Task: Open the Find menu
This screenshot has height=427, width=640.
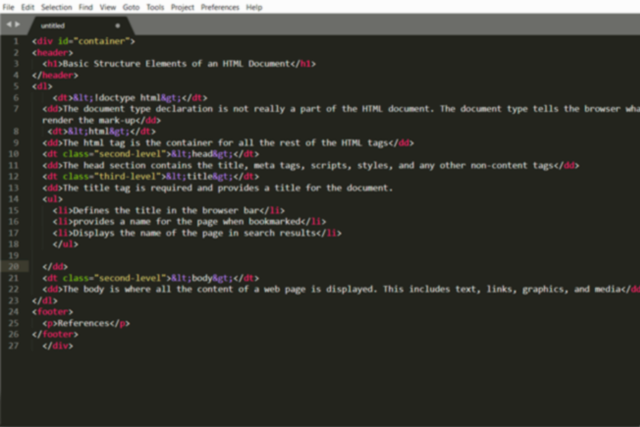Action: pyautogui.click(x=88, y=6)
